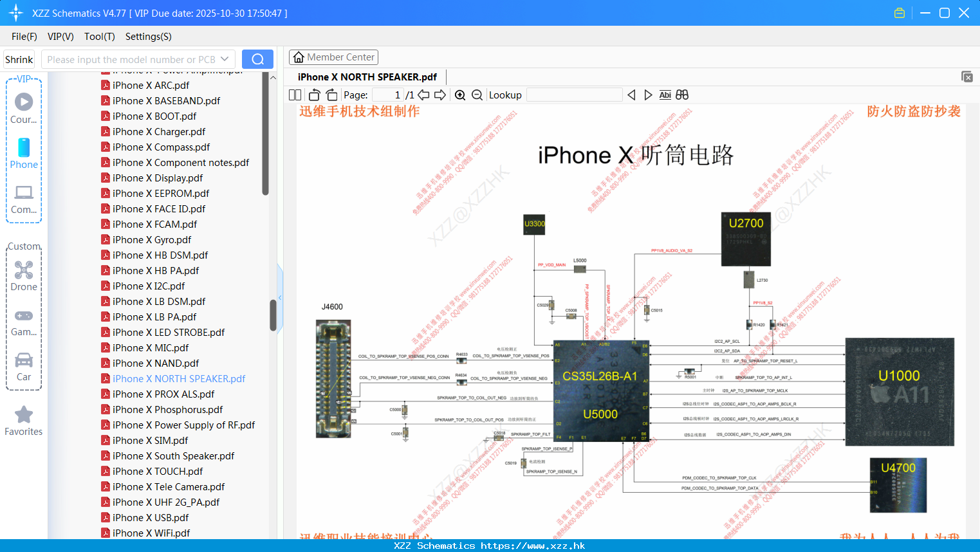The image size is (980, 552).
Task: Click the Page number input field
Action: (388, 95)
